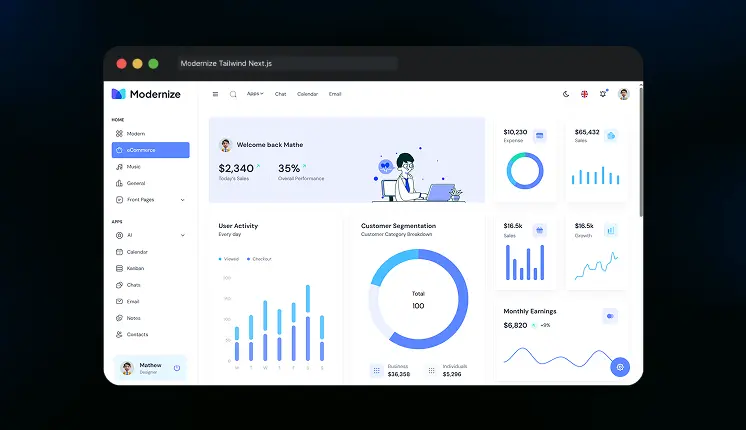746x430 pixels.
Task: Click the Expense donut chart
Action: point(525,171)
